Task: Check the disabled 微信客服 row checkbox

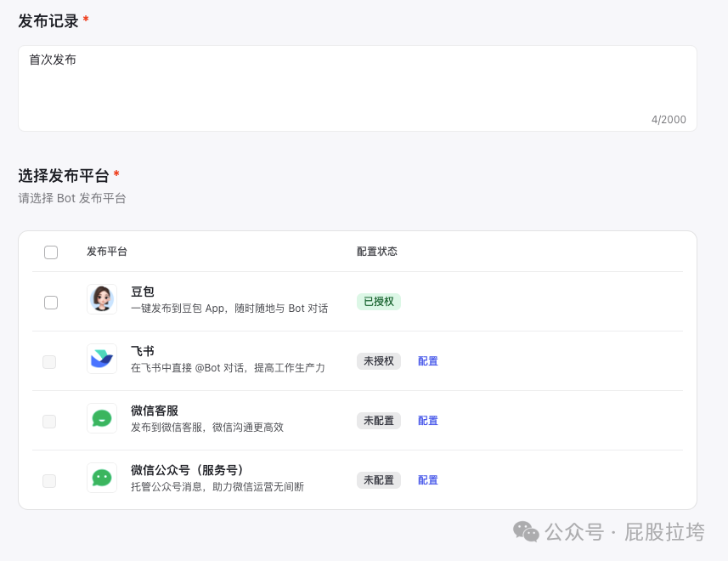Action: coord(49,422)
